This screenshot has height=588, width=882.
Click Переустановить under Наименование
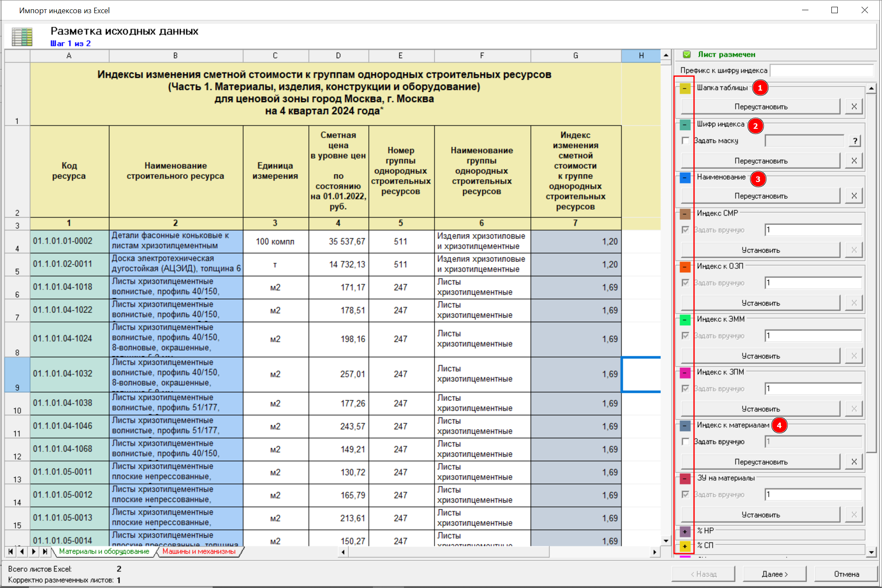pyautogui.click(x=761, y=196)
